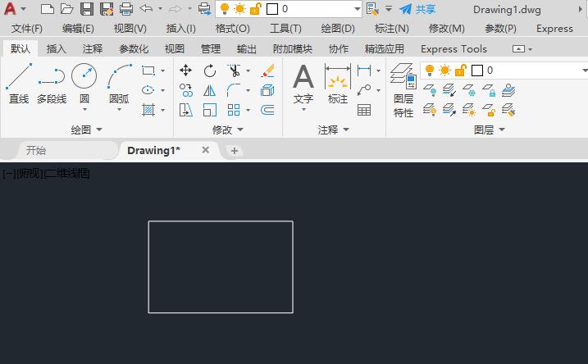Close the Drawing1 document tab
The width and height of the screenshot is (588, 364).
(206, 150)
